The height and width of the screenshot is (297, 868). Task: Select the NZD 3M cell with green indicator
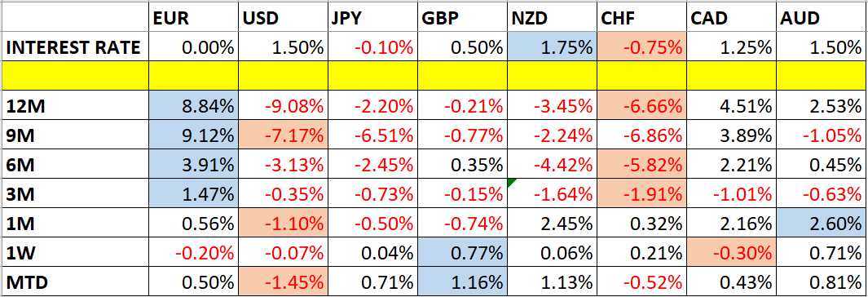pos(552,193)
